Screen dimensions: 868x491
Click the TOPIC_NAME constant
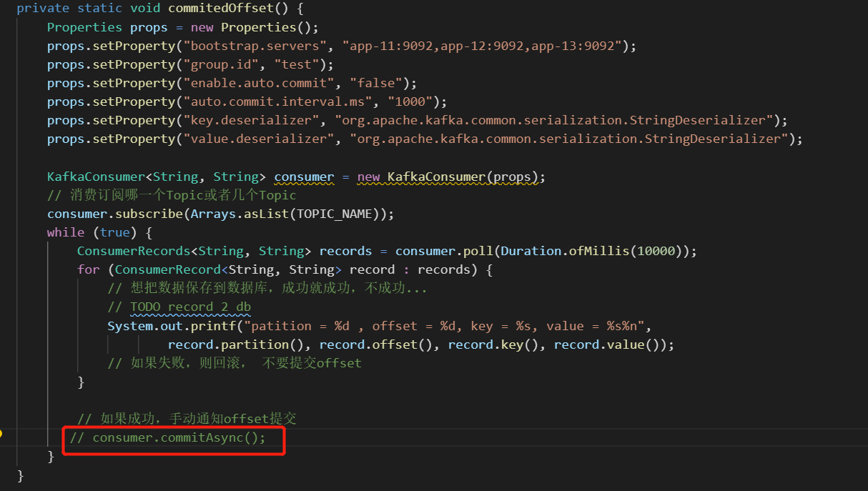335,214
